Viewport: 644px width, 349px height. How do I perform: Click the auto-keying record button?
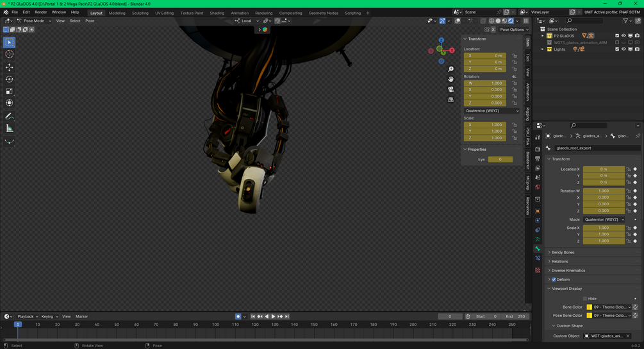[238, 316]
